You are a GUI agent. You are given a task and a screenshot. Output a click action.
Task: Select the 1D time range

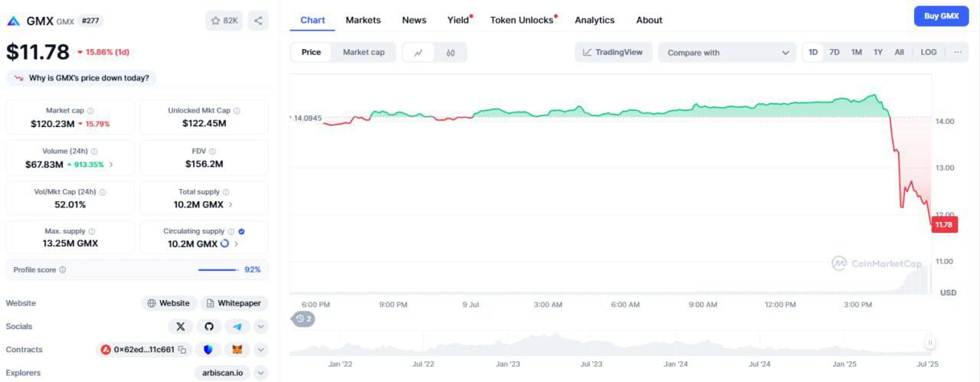click(813, 52)
